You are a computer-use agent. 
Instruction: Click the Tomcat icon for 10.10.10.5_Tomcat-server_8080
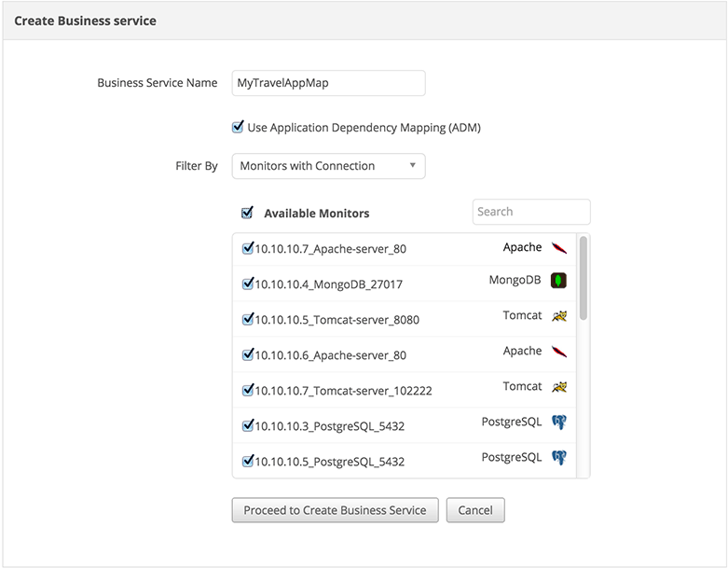click(559, 316)
